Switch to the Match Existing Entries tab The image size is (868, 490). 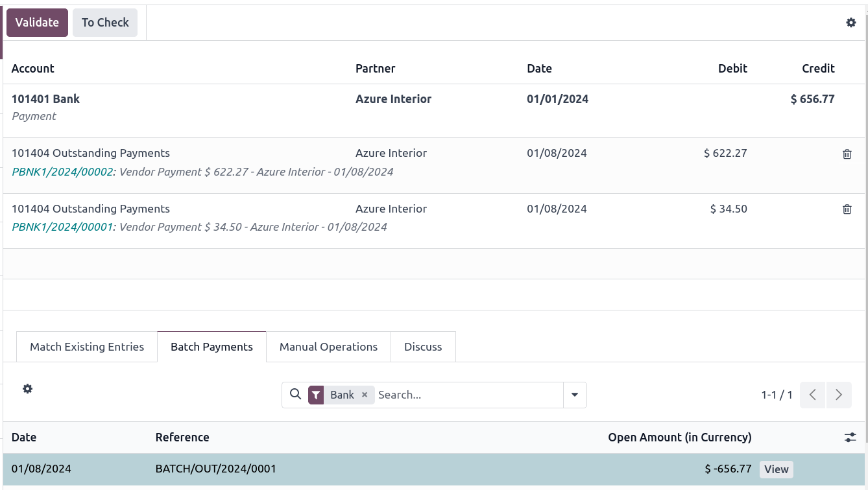(86, 347)
